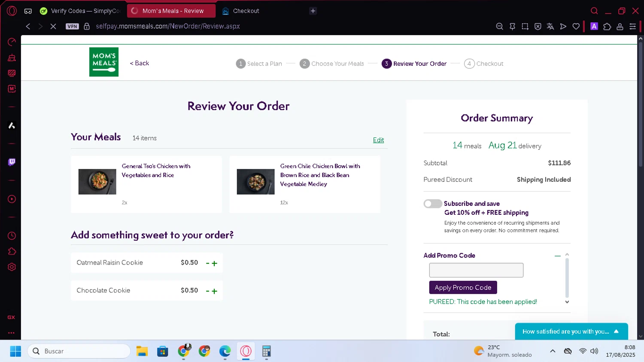
Task: Click the promo section inner scrollbar
Action: tap(567, 278)
